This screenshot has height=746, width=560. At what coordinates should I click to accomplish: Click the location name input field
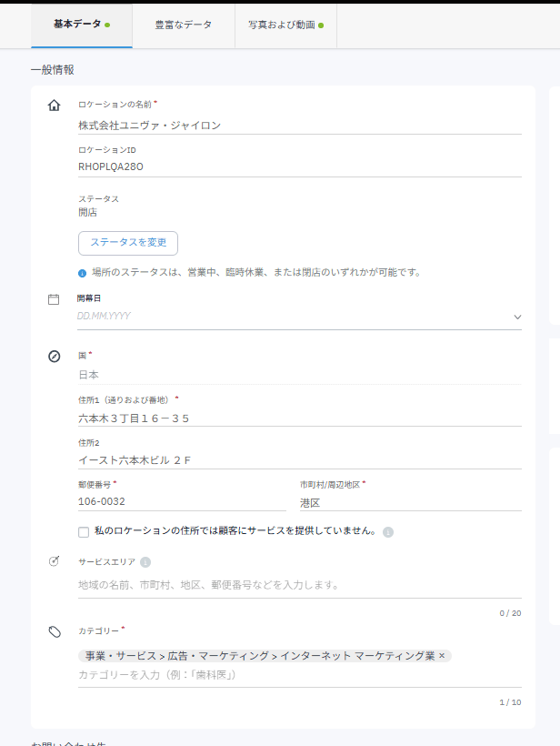click(299, 126)
